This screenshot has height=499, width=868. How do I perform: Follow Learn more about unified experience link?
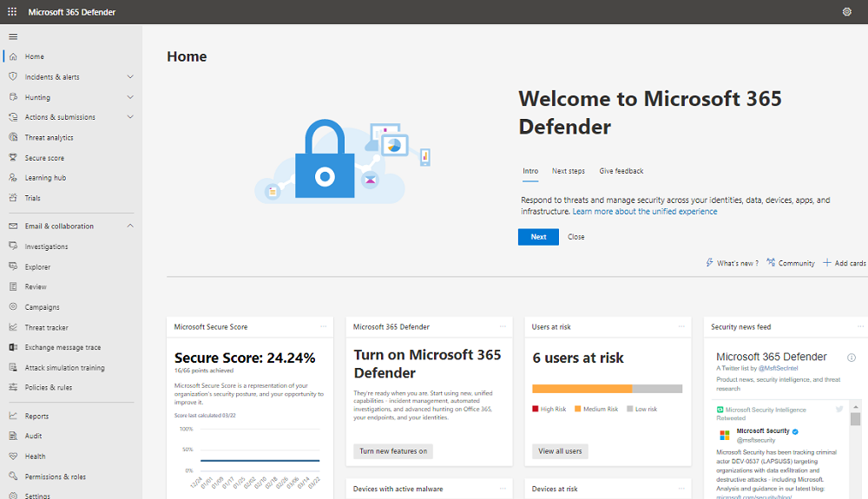[644, 212]
